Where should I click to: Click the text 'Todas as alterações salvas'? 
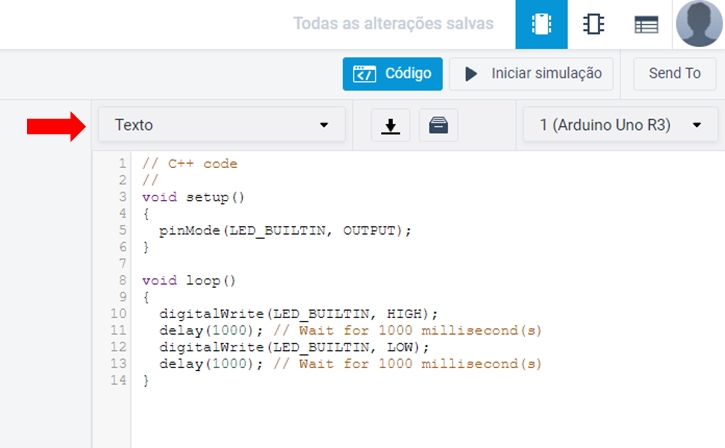tap(393, 23)
